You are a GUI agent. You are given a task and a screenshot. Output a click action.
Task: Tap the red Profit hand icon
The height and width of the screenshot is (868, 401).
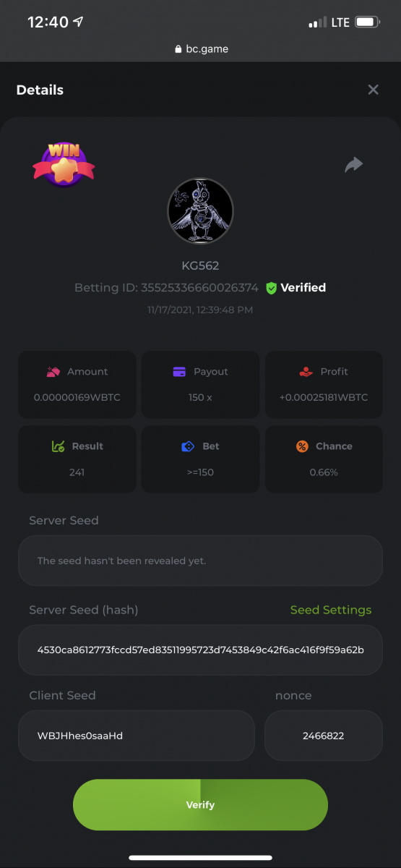pos(306,372)
